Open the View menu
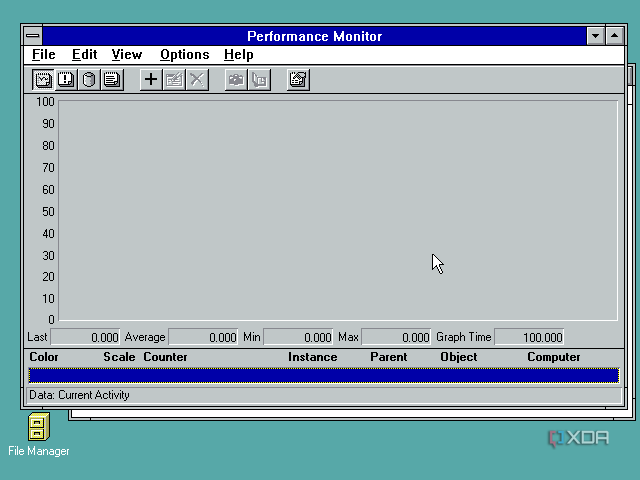The width and height of the screenshot is (640, 480). coord(127,55)
